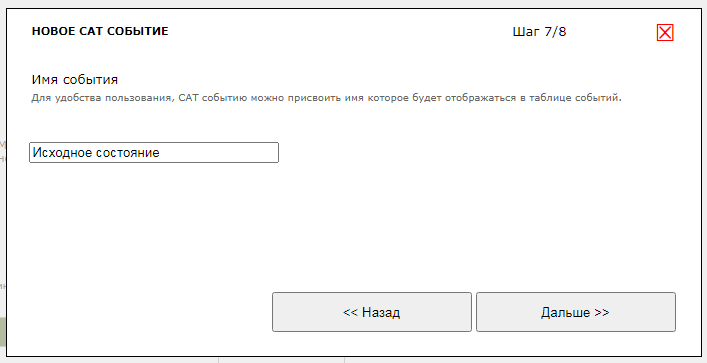The width and height of the screenshot is (707, 363).
Task: Click the Шаг 7/8 step indicator
Action: [x=539, y=32]
